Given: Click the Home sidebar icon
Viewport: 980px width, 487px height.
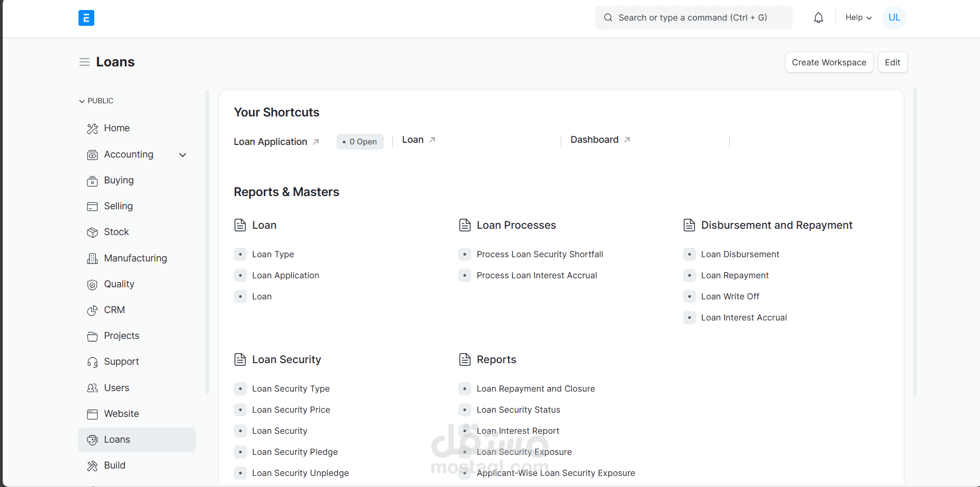Looking at the screenshot, I should 92,129.
